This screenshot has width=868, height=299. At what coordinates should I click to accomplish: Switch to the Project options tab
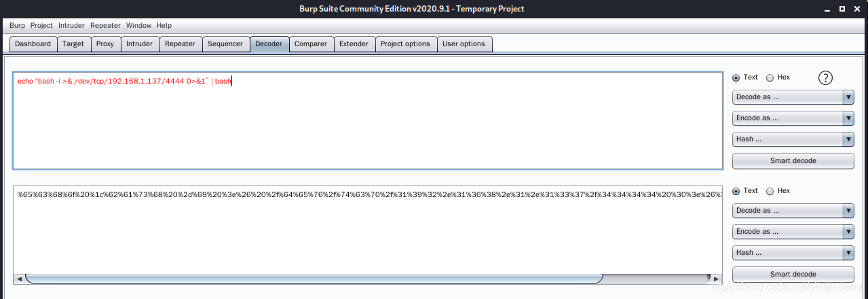(405, 44)
